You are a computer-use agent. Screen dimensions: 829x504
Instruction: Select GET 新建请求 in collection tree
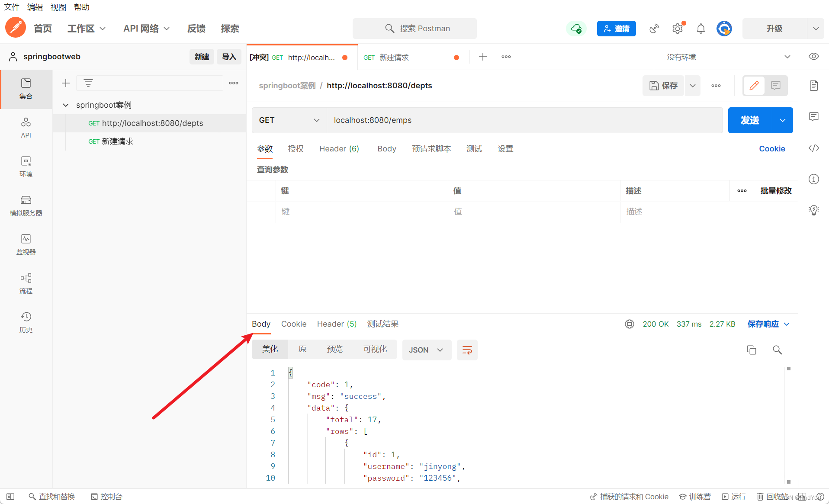[x=149, y=141]
